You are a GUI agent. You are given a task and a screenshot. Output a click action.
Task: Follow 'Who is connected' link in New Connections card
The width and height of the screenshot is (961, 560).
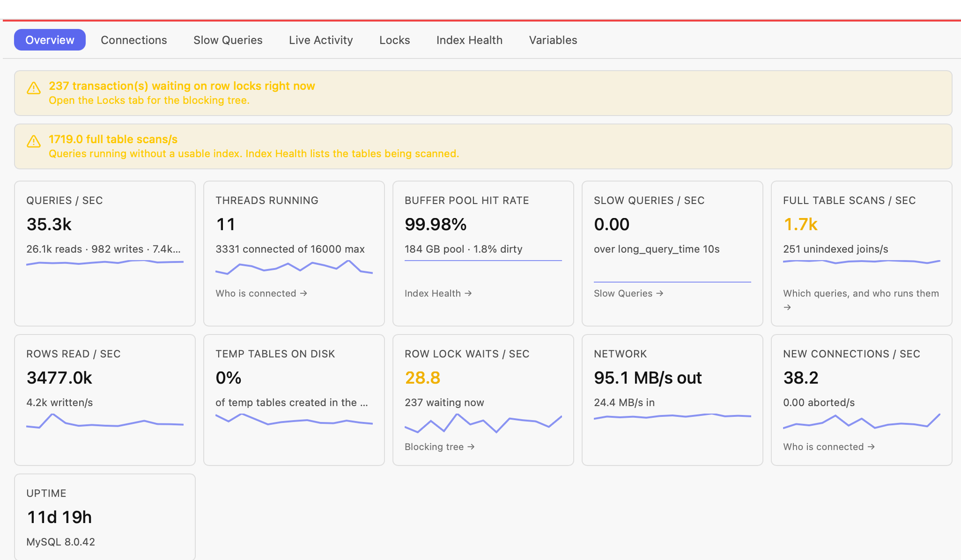(829, 447)
